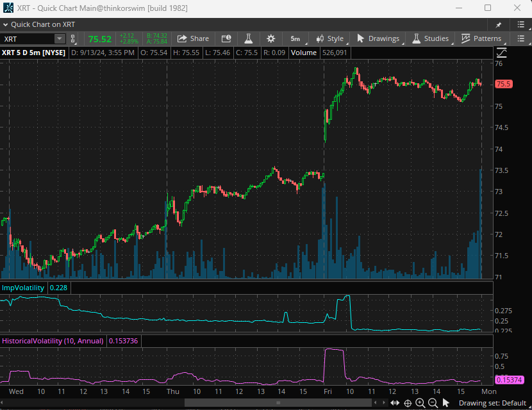
Task: Open the thinkScript flask icon
Action: coord(248,38)
